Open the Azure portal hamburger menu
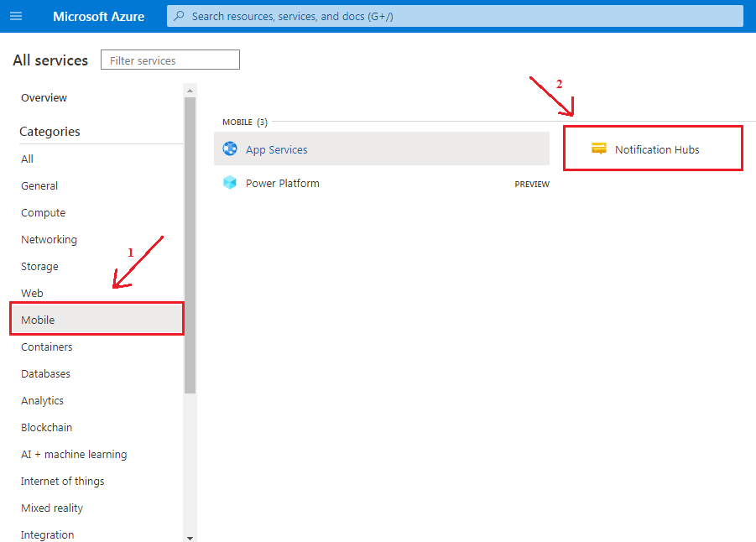Viewport: 756px width, 542px height. [16, 16]
